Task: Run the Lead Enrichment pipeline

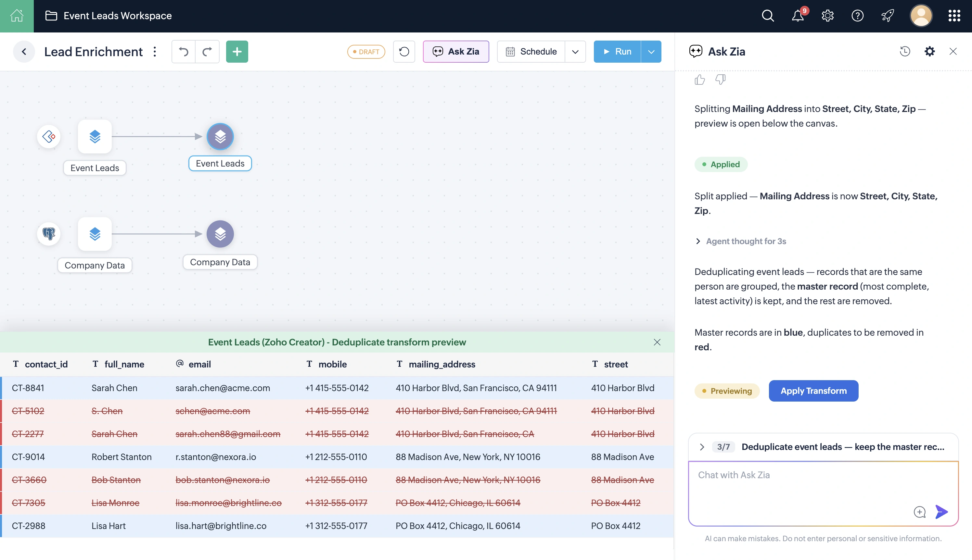Action: click(617, 52)
